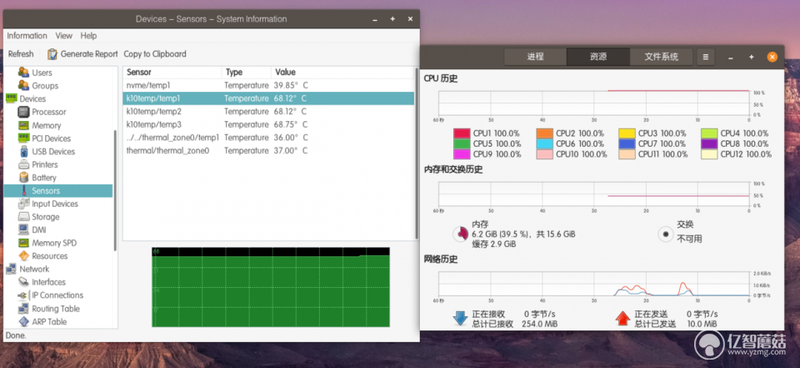Click the CPU11 peach color swatch
800x368 pixels.
click(627, 154)
